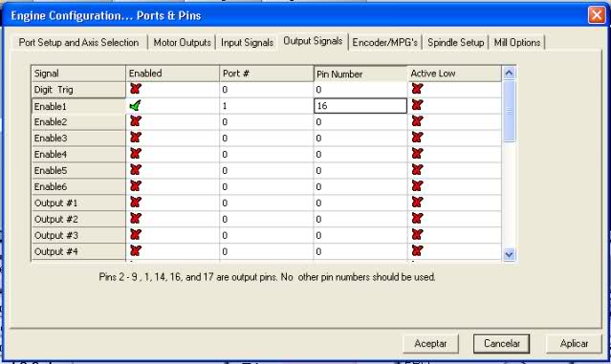
Task: Edit Port # cell for Enable6
Action: [x=266, y=187]
